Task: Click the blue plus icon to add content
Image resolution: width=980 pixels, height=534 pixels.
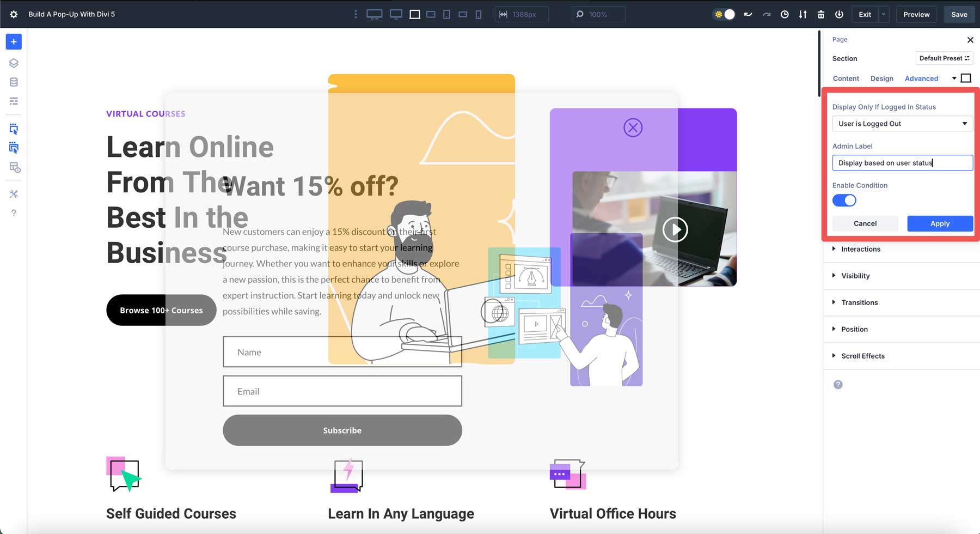Action: 14,41
